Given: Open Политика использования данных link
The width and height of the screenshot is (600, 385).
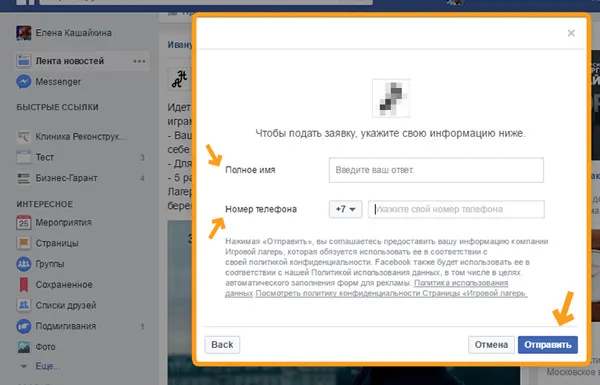Looking at the screenshot, I should tap(461, 283).
